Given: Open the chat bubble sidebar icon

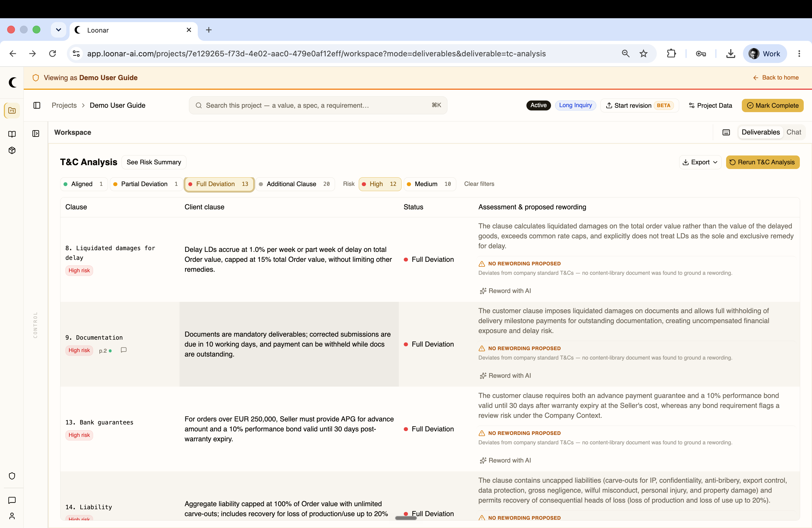Looking at the screenshot, I should (12, 500).
